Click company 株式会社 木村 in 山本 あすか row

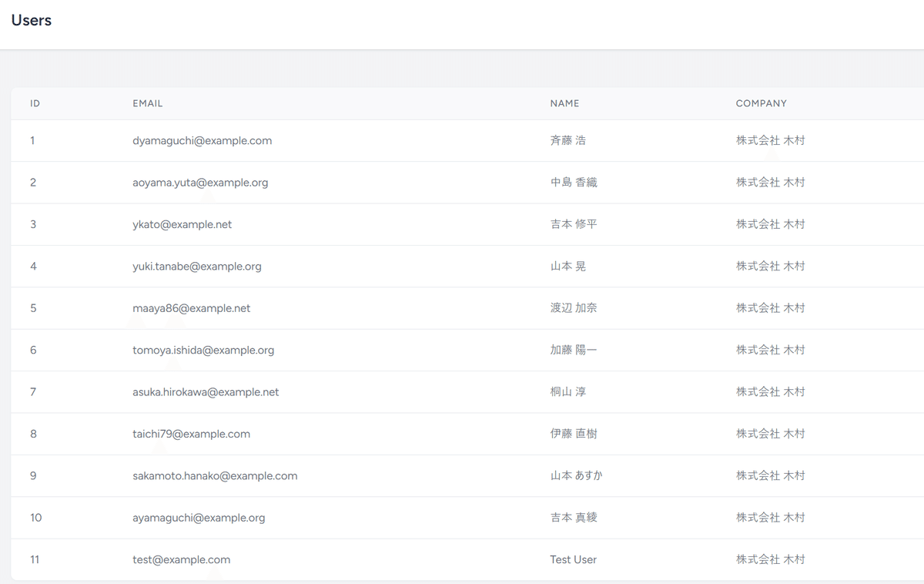point(771,475)
